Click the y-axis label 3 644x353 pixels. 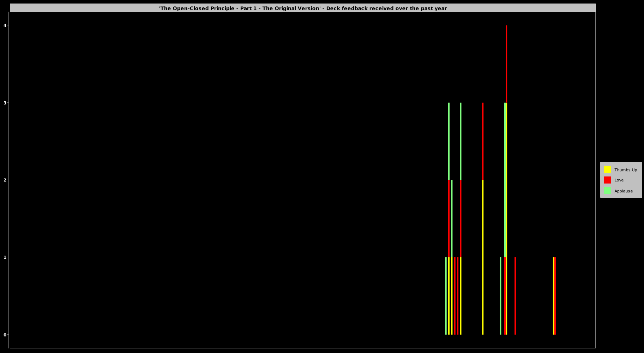5,103
